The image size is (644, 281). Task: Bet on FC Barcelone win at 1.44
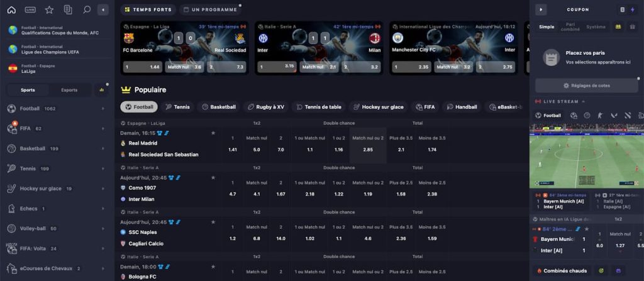(x=143, y=67)
